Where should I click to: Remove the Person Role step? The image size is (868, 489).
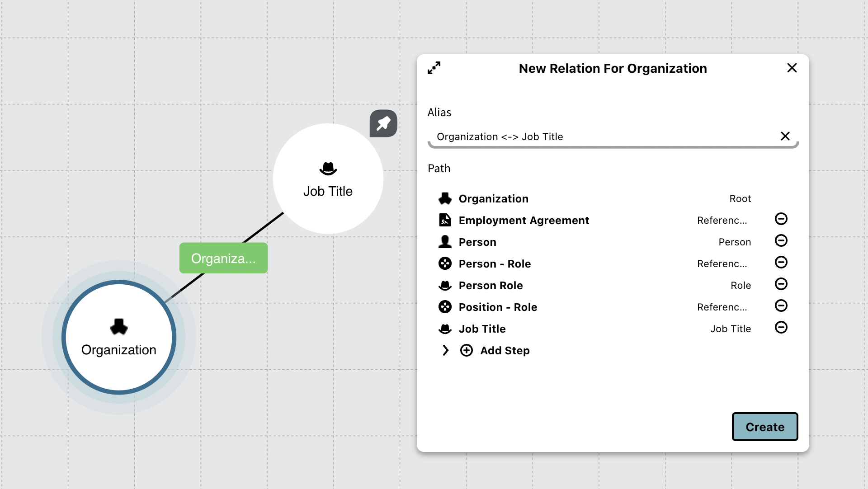click(x=781, y=284)
